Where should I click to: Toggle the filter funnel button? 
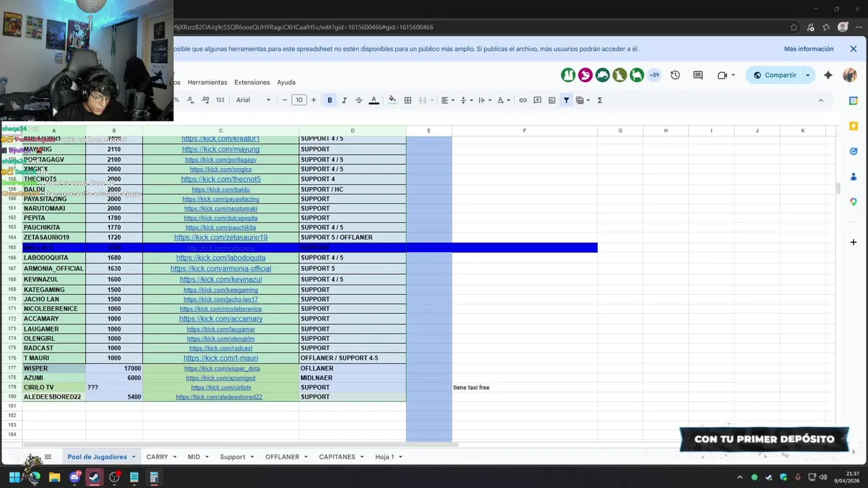(x=566, y=100)
